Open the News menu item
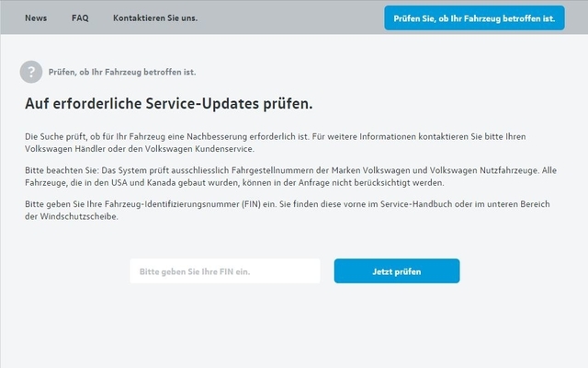This screenshot has height=368, width=588. (x=36, y=17)
